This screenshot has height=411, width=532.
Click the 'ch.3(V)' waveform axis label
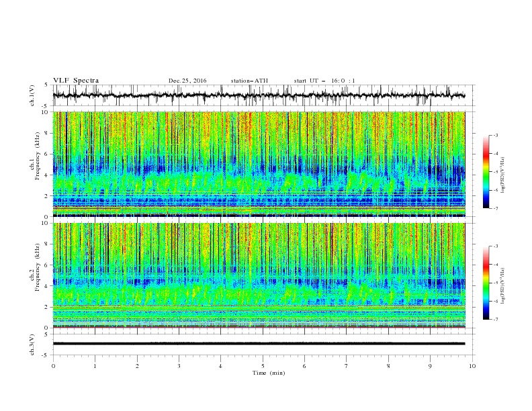32,345
